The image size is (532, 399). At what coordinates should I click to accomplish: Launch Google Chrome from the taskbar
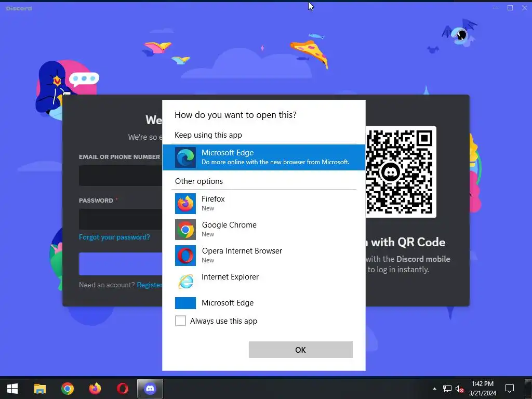[x=68, y=389]
